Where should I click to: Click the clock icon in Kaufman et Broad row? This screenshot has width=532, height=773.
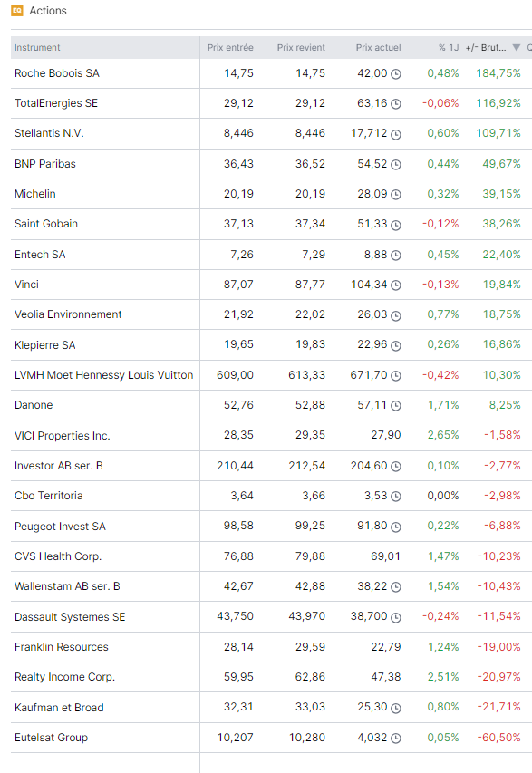(395, 708)
